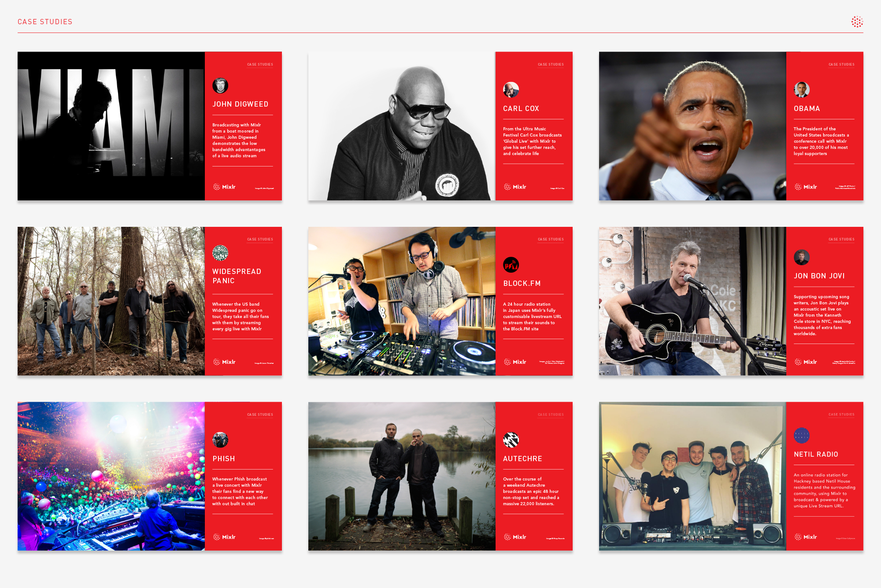Click the Obama avatar icon
The width and height of the screenshot is (881, 588).
tap(802, 90)
